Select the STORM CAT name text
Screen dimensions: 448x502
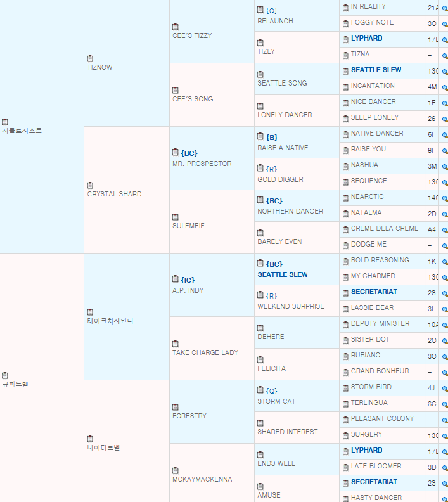pyautogui.click(x=276, y=401)
